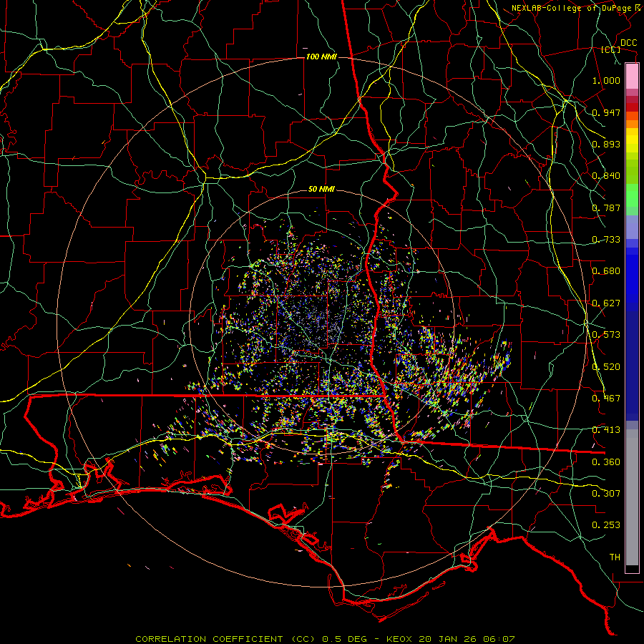Click the 0.573 scale value
644x644 pixels.
(606, 335)
